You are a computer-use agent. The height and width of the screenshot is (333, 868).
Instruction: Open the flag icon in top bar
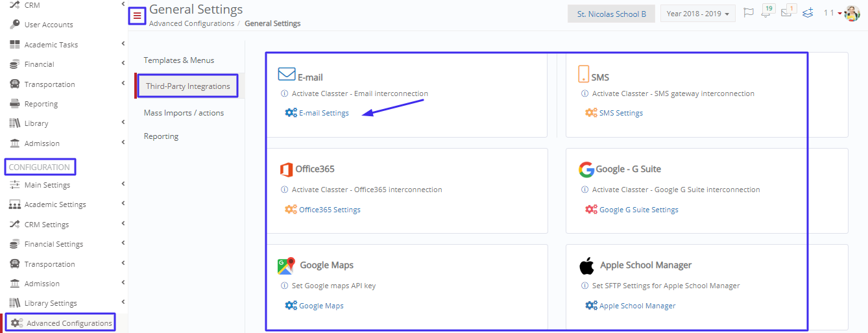(748, 13)
